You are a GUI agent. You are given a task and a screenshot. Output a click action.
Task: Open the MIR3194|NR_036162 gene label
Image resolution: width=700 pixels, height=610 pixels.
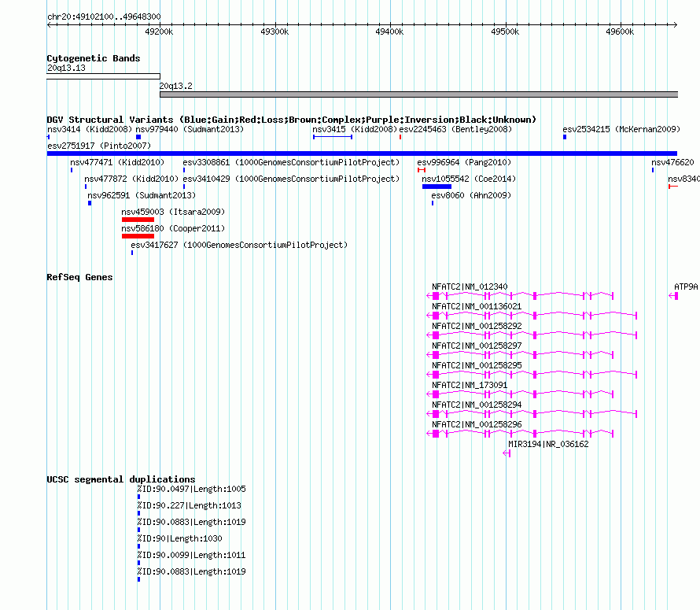point(548,444)
